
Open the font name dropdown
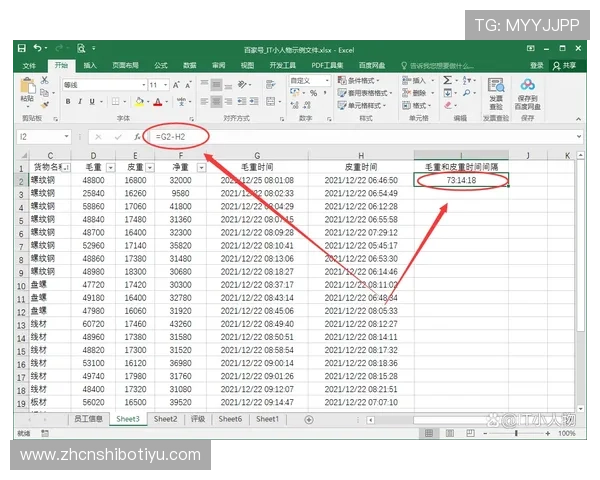tap(144, 85)
